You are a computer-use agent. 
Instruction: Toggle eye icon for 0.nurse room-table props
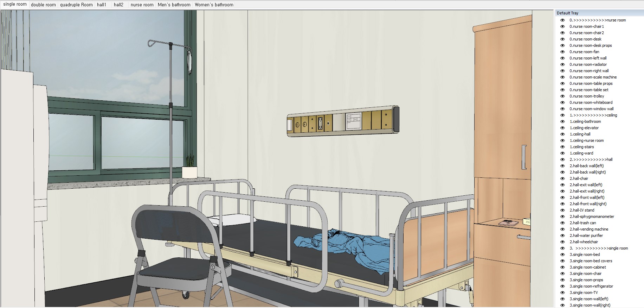coord(562,83)
